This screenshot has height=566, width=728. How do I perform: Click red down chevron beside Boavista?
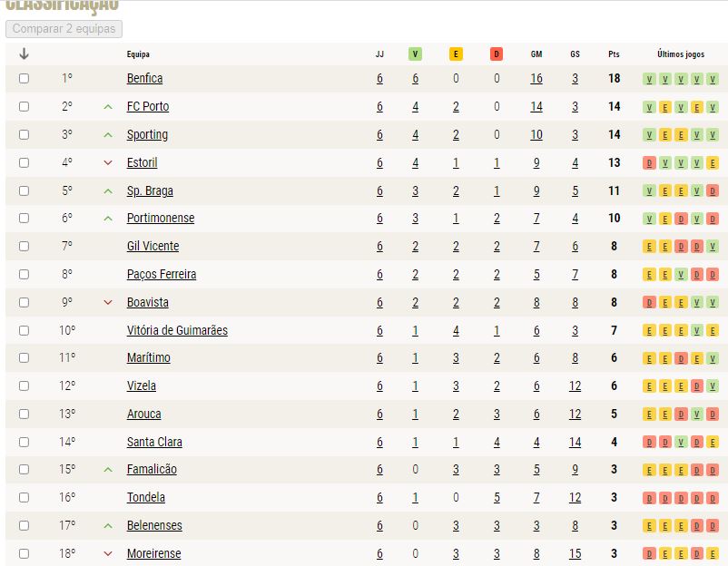click(108, 302)
